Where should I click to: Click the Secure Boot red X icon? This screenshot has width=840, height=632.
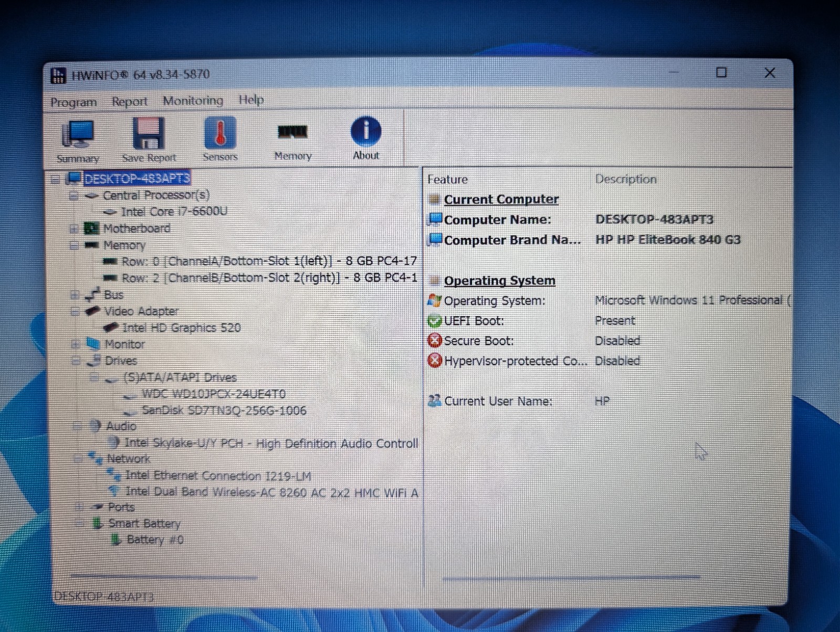tap(435, 341)
